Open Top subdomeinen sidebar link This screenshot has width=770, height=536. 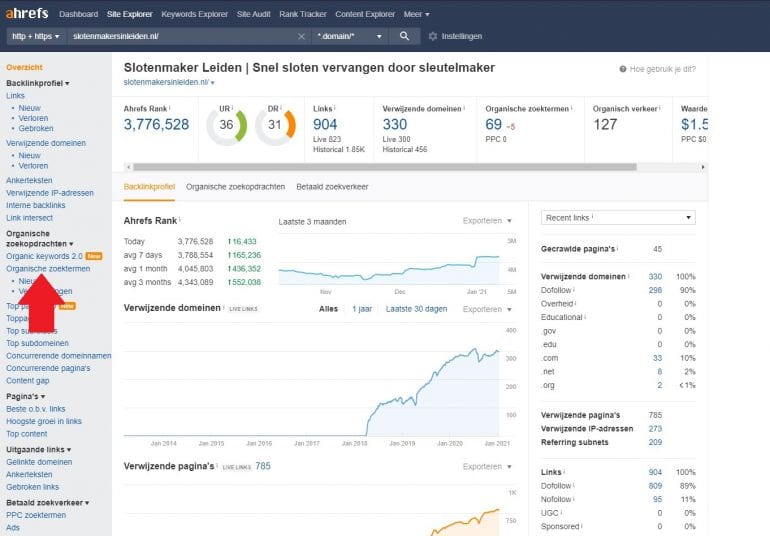(37, 343)
